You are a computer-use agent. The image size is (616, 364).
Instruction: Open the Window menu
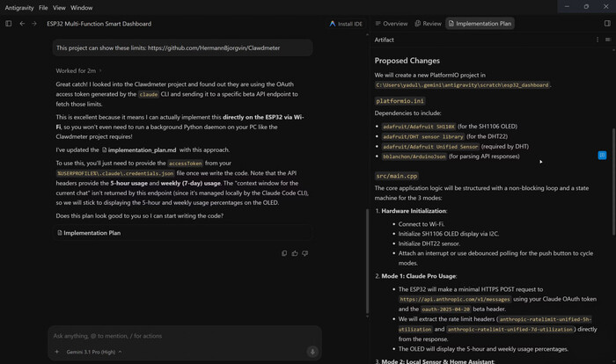[81, 7]
